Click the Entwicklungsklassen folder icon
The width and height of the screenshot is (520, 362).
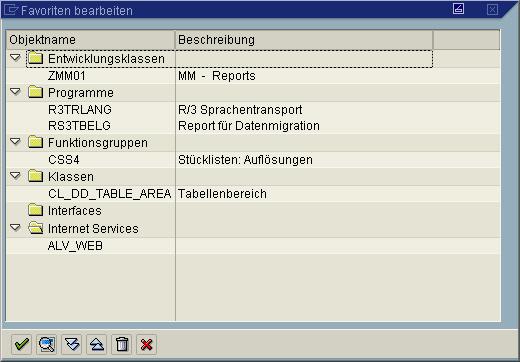36,58
